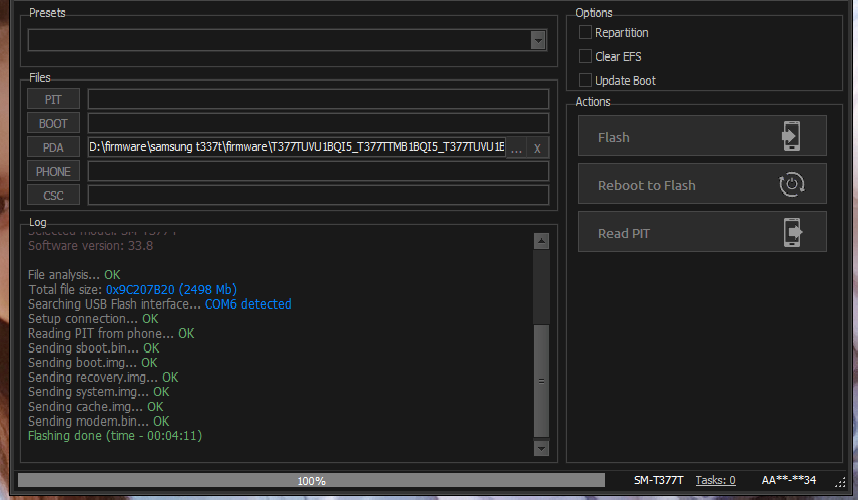Click the PDA file button

[x=53, y=148]
